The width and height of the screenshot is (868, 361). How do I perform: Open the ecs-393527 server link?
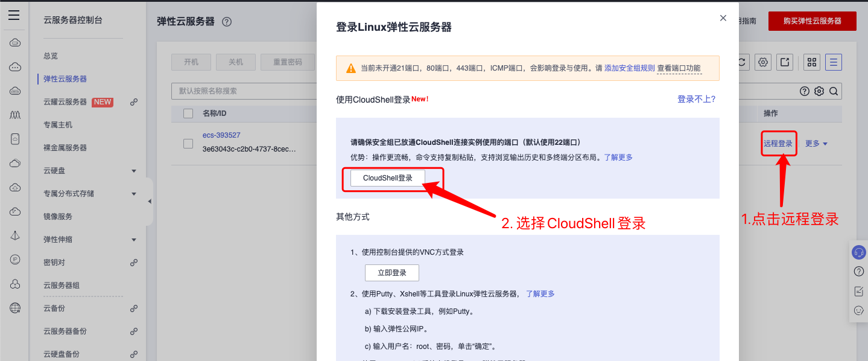point(221,135)
